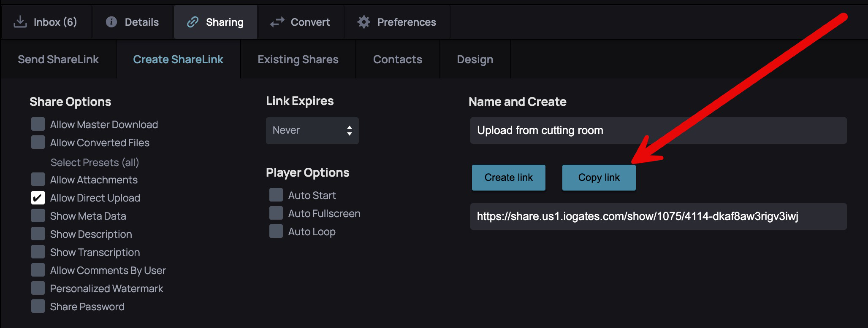Enable Allow Master Download checkbox
Viewport: 868px width, 328px height.
point(38,124)
